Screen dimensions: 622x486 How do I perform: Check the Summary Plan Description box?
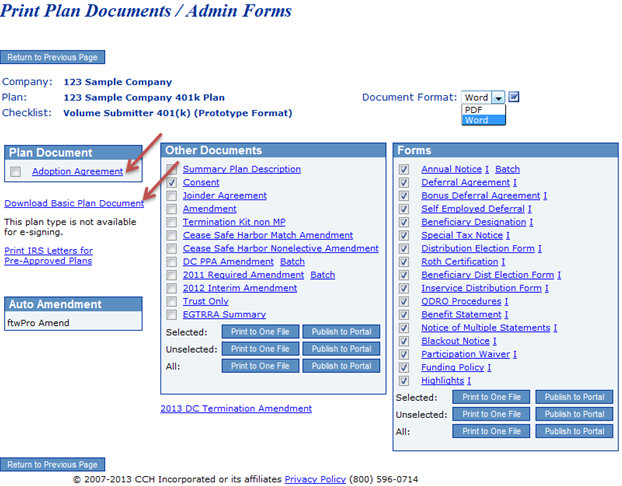(171, 169)
